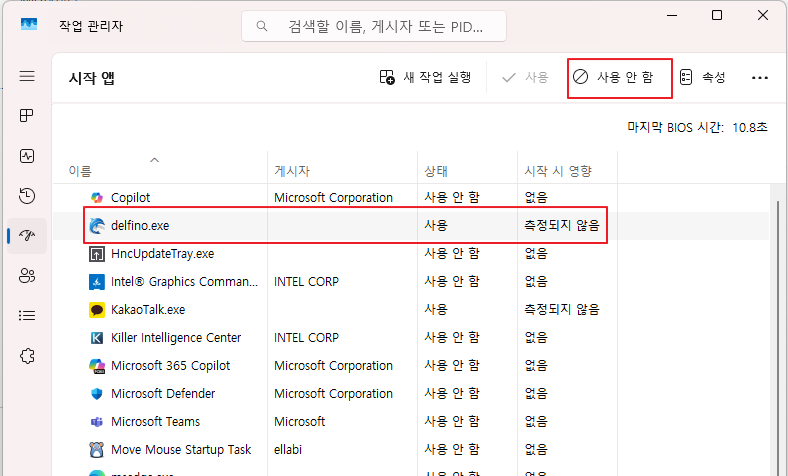Click the 사용 안 함 disable button
This screenshot has height=476, width=788.
pos(614,77)
